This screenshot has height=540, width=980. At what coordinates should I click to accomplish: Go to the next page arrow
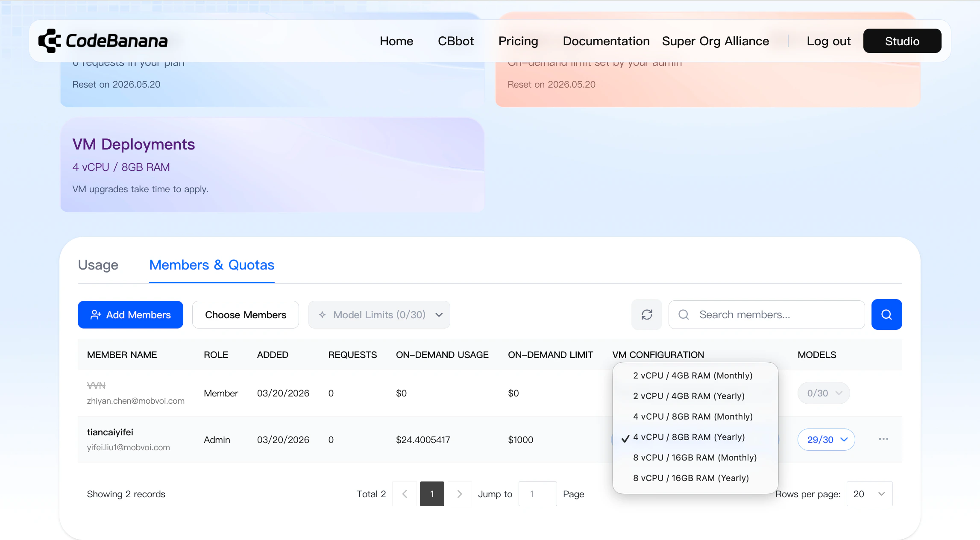[x=460, y=494]
